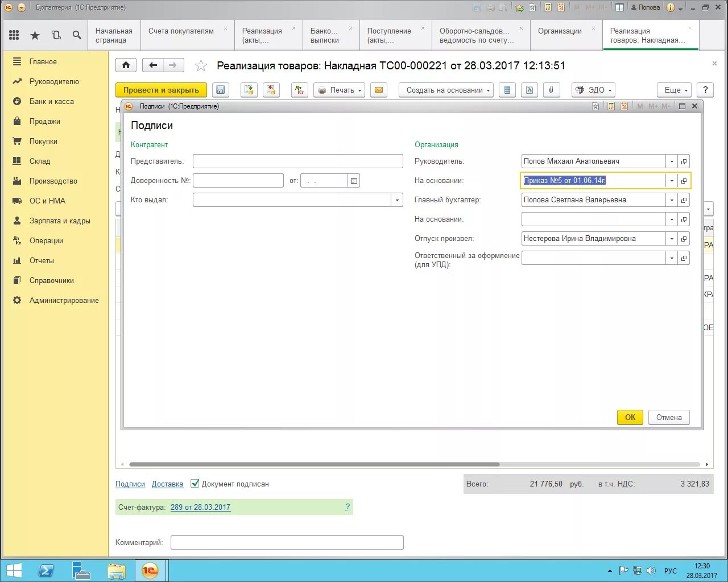
Task: Open Начальная страница tab
Action: 114,35
